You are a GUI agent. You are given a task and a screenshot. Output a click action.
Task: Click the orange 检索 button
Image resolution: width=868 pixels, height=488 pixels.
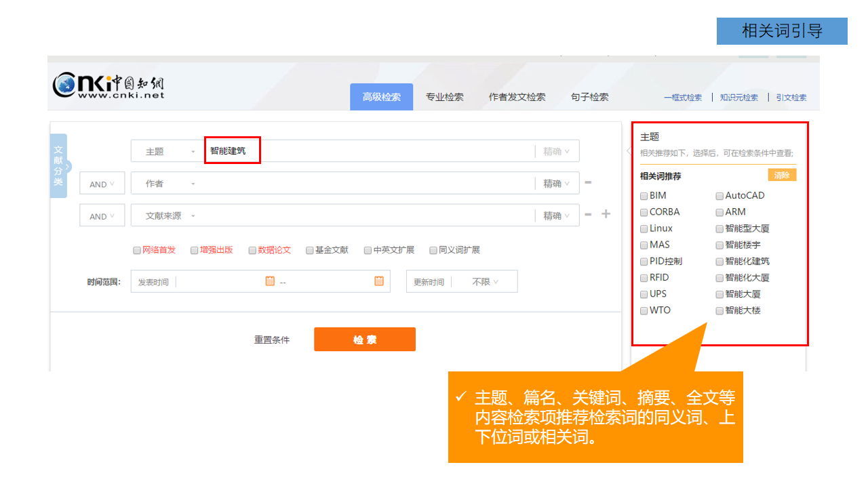tap(364, 340)
